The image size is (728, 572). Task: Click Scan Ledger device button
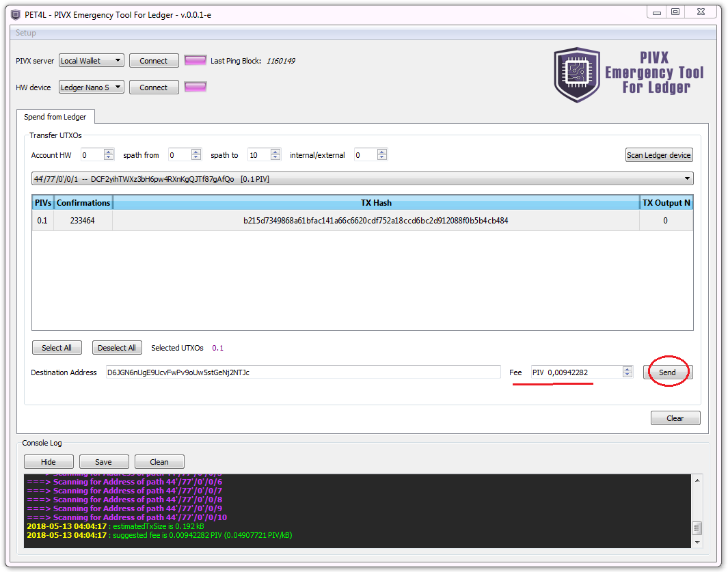point(659,155)
